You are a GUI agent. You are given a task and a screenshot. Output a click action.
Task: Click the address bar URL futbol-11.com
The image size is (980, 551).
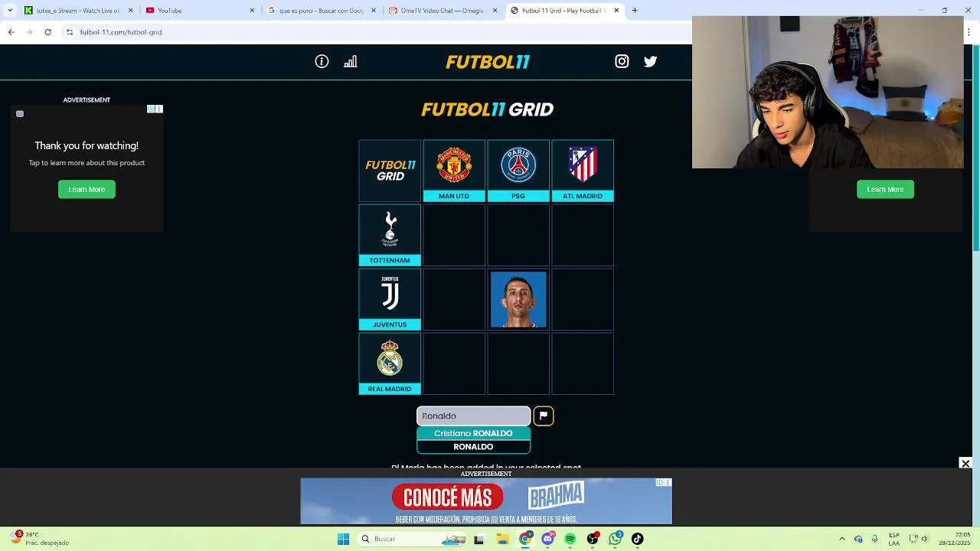click(121, 32)
